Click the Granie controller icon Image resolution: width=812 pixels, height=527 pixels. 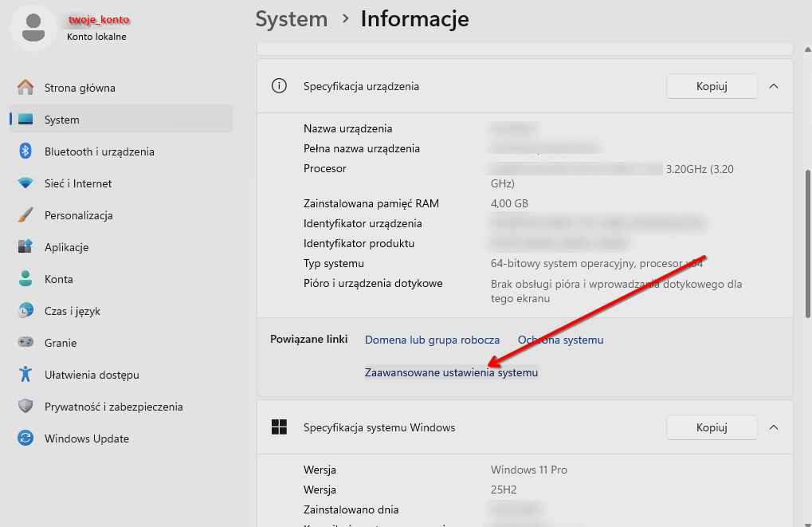coord(25,343)
